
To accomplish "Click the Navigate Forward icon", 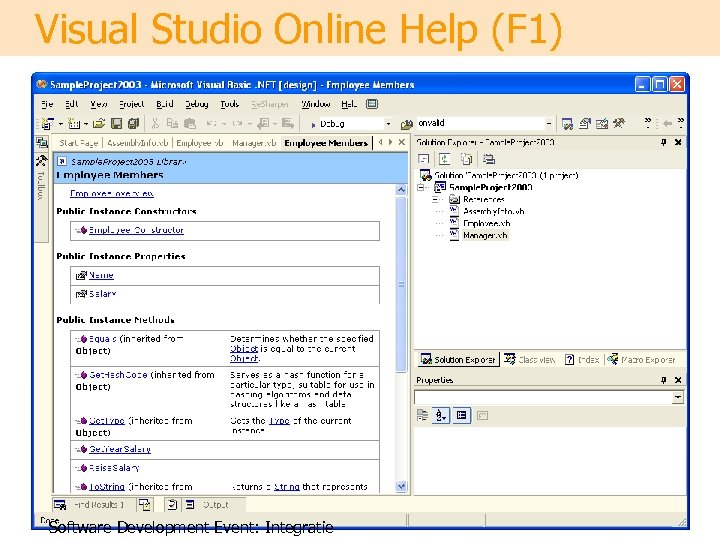I will coord(288,124).
